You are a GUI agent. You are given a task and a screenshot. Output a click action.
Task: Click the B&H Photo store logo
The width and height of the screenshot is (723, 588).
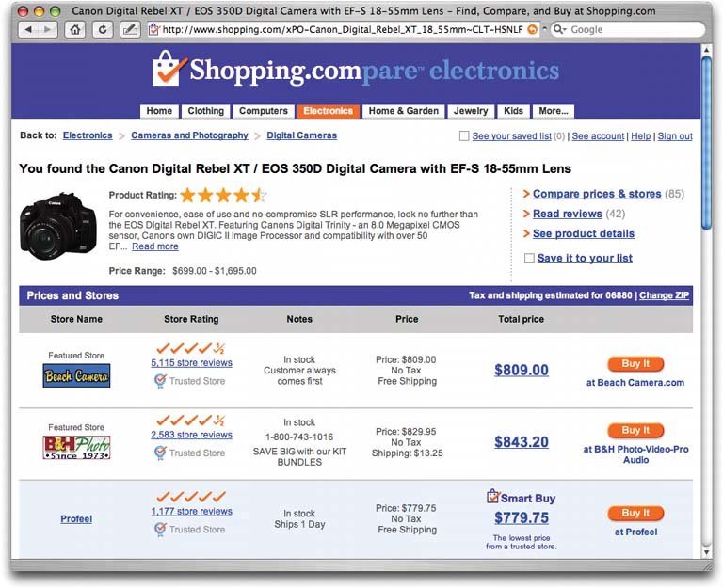tap(76, 447)
